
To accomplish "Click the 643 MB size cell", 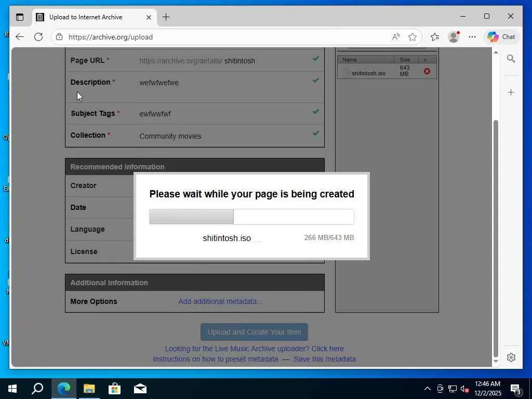I will click(x=404, y=71).
